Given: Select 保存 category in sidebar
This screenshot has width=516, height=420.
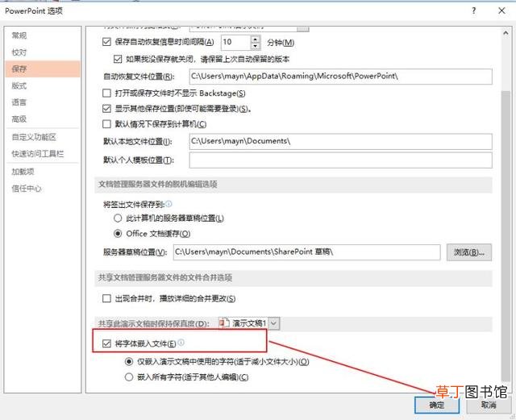Looking at the screenshot, I should [43, 69].
